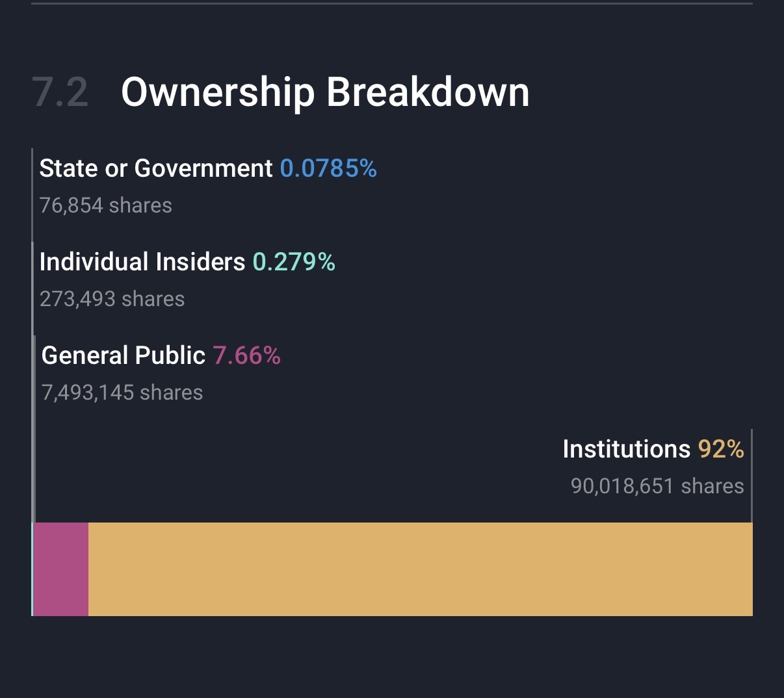This screenshot has width=784, height=698.
Task: Click the 76,854 shares count
Action: point(106,205)
